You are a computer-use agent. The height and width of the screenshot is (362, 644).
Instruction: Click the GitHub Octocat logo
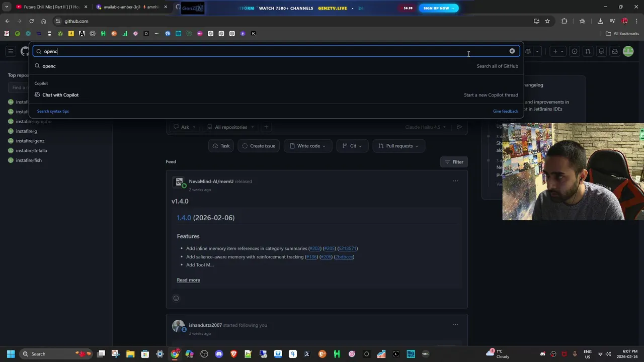point(25,51)
